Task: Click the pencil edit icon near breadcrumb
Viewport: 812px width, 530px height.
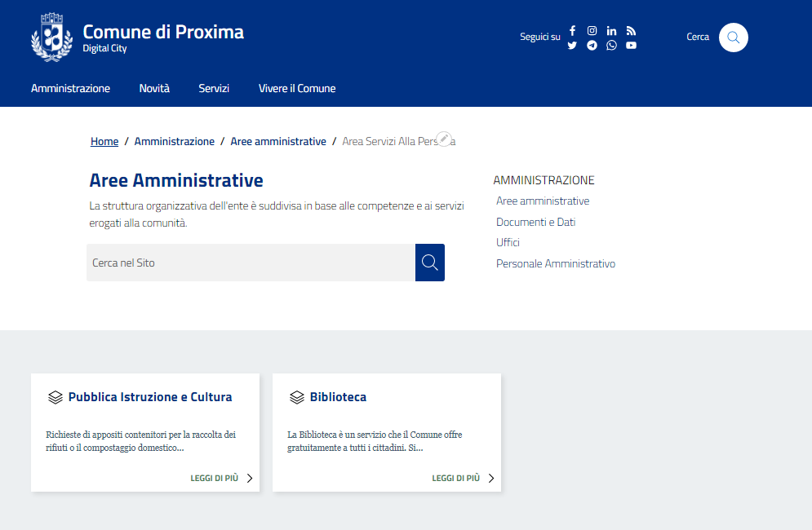Action: point(443,139)
